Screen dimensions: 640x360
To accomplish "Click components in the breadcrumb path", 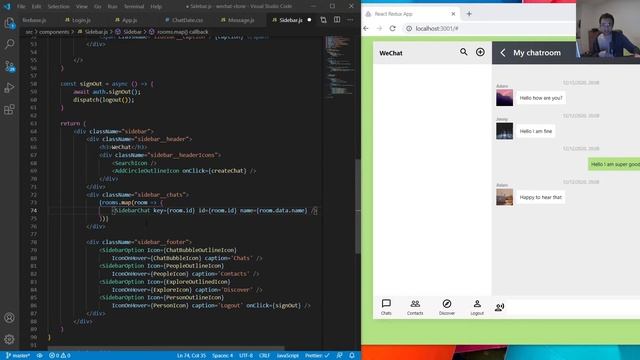I will click(x=54, y=32).
